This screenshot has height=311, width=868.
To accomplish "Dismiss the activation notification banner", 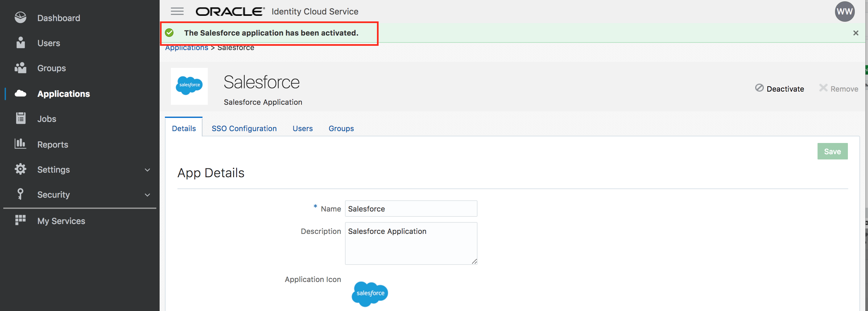I will (856, 33).
